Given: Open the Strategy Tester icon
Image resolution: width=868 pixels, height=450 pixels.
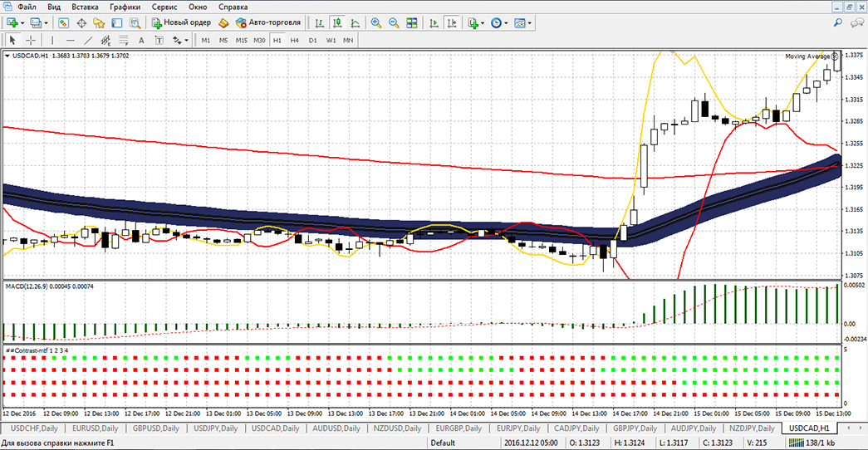Looking at the screenshot, I should [x=135, y=22].
